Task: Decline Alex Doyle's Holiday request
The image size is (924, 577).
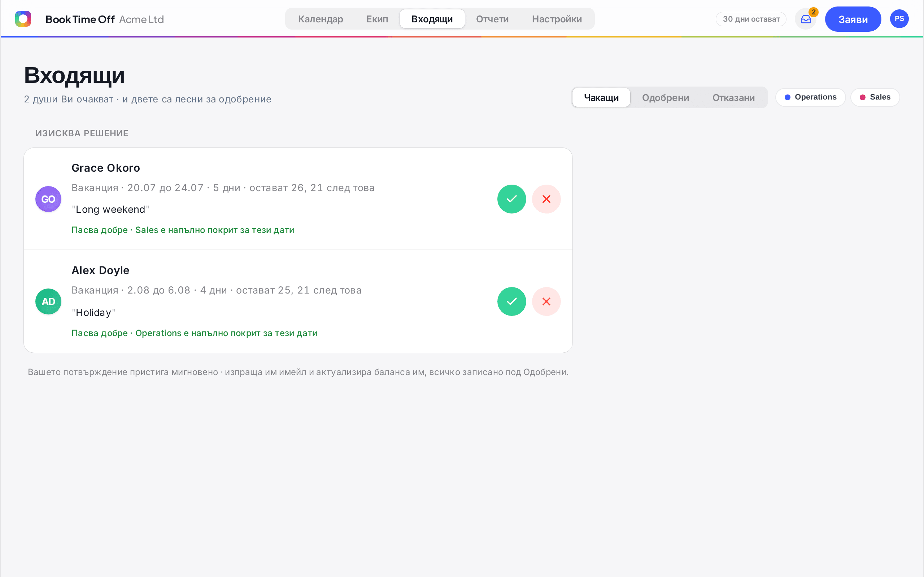Action: [x=546, y=301]
